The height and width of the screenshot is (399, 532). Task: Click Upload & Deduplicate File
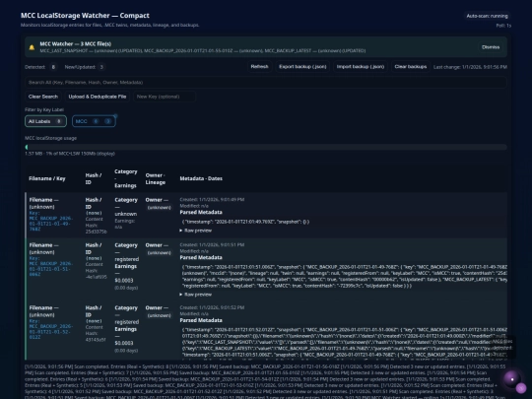click(x=98, y=97)
